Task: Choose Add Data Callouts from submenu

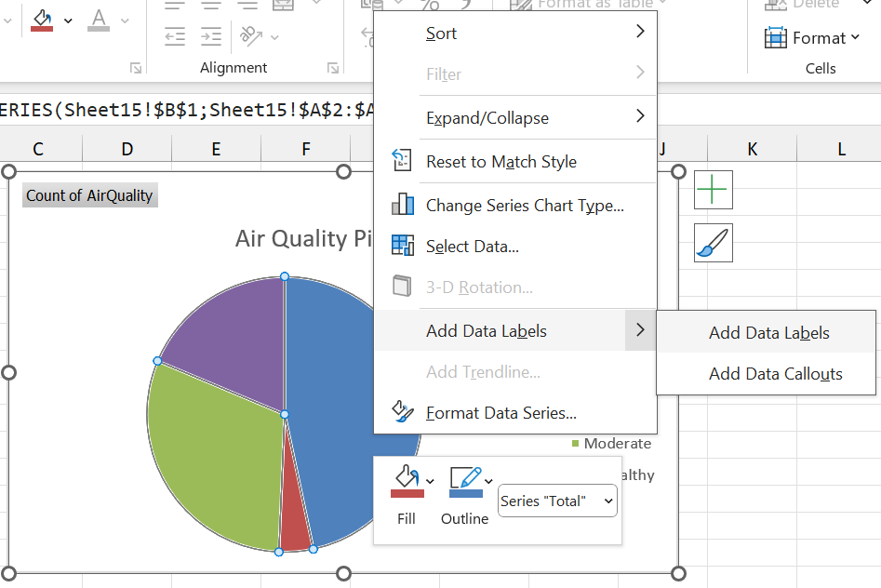Action: (x=775, y=374)
